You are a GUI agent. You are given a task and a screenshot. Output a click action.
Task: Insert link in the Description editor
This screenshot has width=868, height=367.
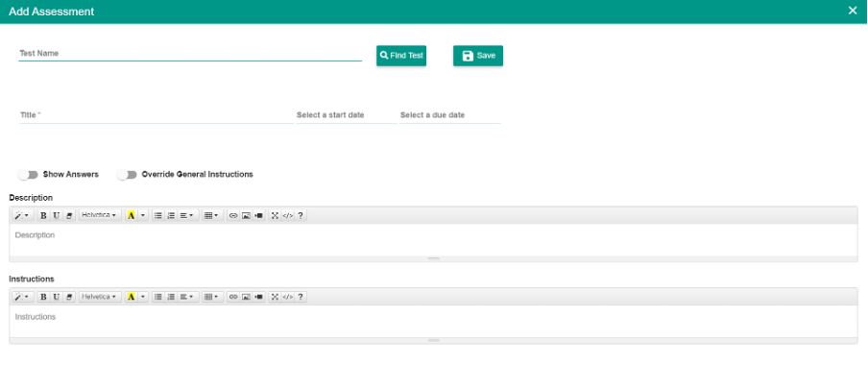(233, 215)
